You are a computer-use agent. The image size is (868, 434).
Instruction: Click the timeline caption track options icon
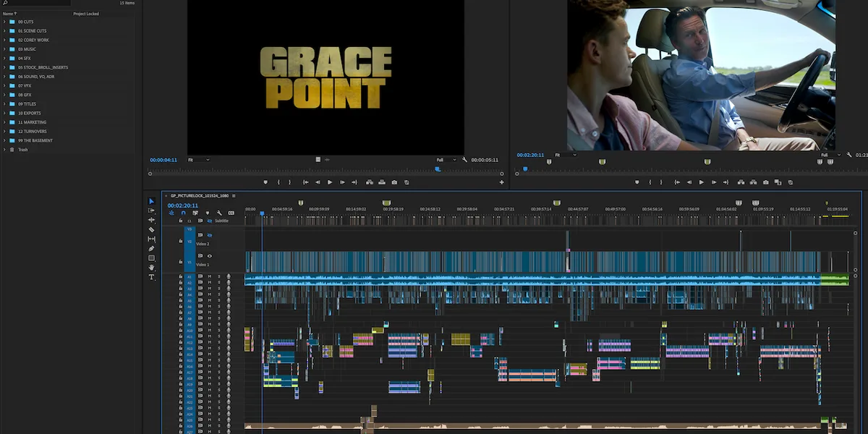tap(231, 213)
